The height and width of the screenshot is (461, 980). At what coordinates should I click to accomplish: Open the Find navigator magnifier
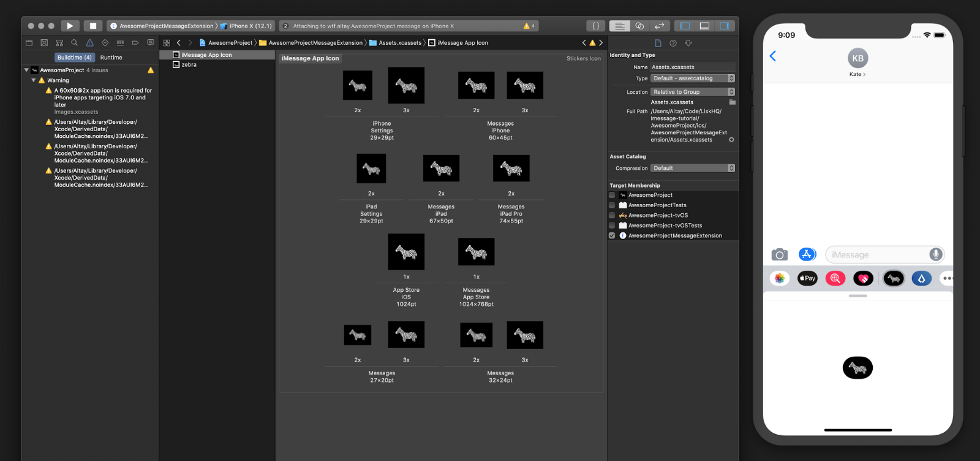click(74, 43)
